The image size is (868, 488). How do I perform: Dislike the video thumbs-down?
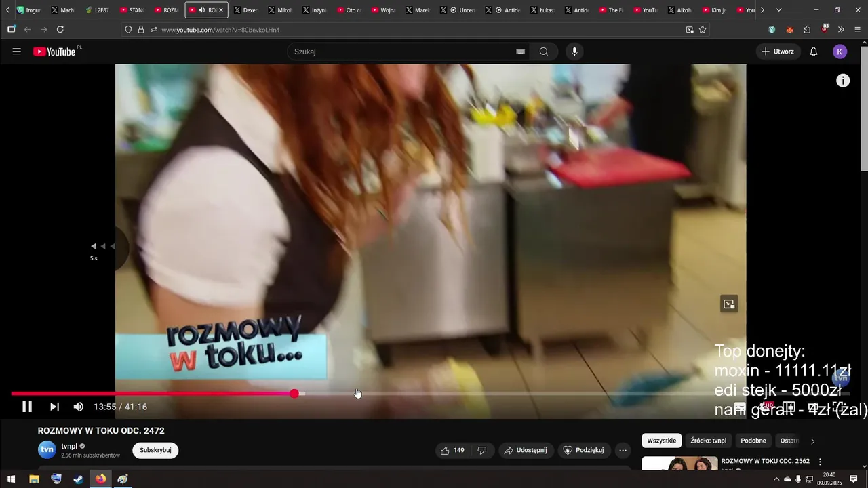[482, 450]
